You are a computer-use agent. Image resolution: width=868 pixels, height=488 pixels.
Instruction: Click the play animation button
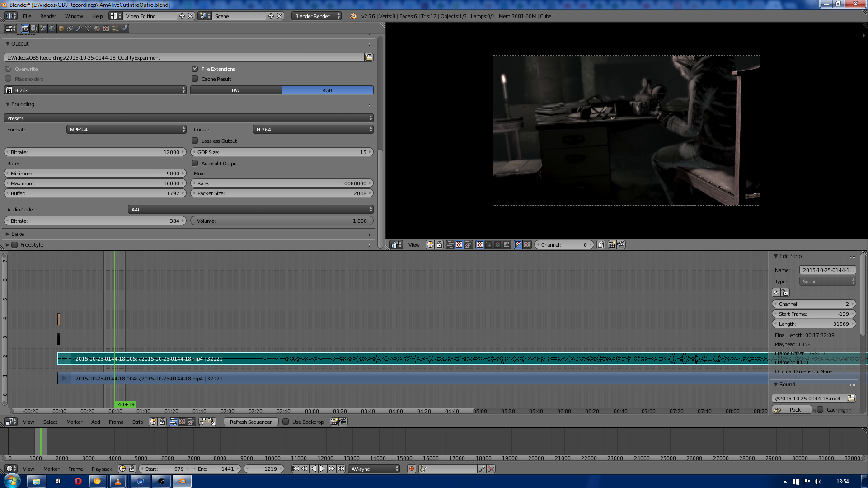(323, 469)
